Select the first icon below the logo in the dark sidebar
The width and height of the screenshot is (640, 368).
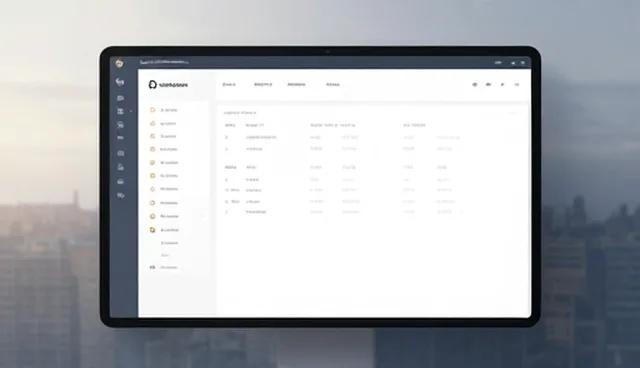coord(120,82)
